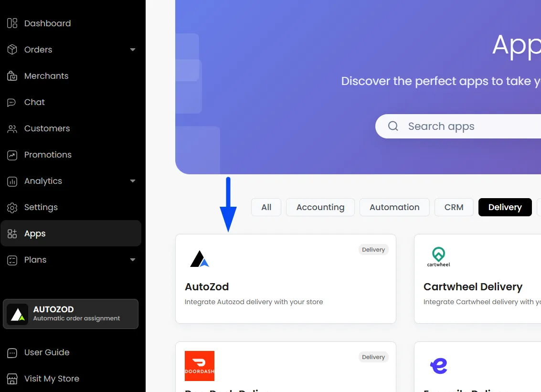The image size is (541, 392).
Task: Click the Analytics bar chart icon
Action: click(x=12, y=181)
